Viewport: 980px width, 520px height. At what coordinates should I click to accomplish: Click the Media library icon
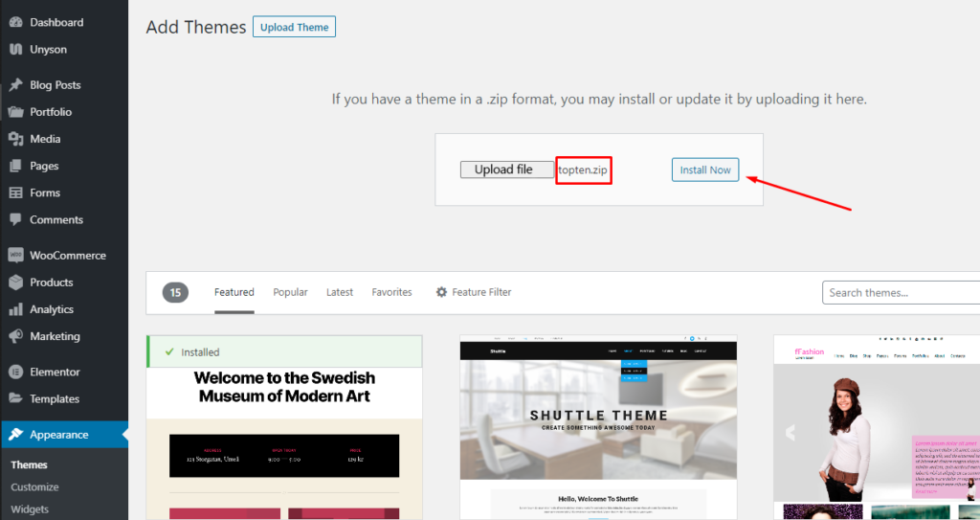(x=16, y=139)
